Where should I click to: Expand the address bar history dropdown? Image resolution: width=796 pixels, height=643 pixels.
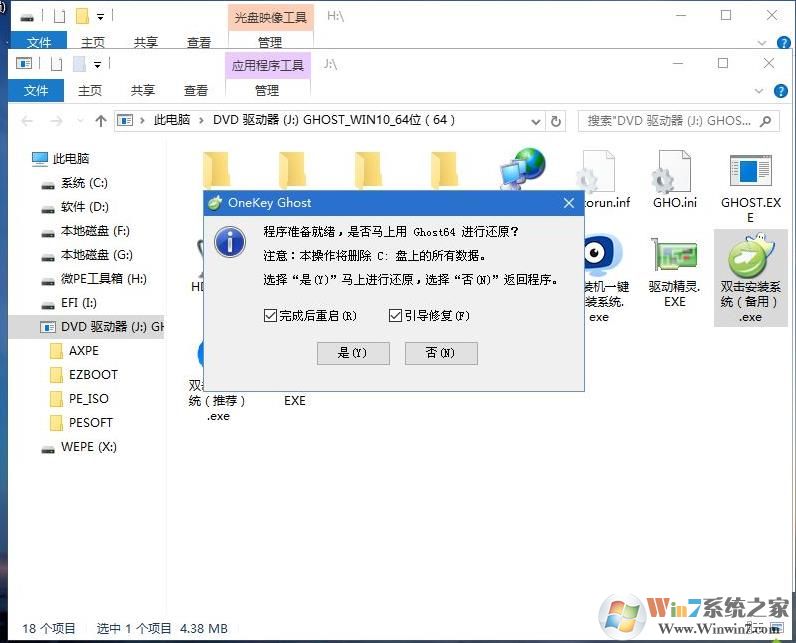(x=536, y=121)
